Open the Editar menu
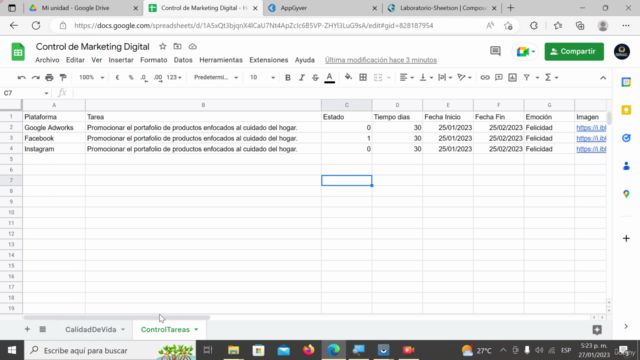The width and height of the screenshot is (640, 360). [x=76, y=60]
